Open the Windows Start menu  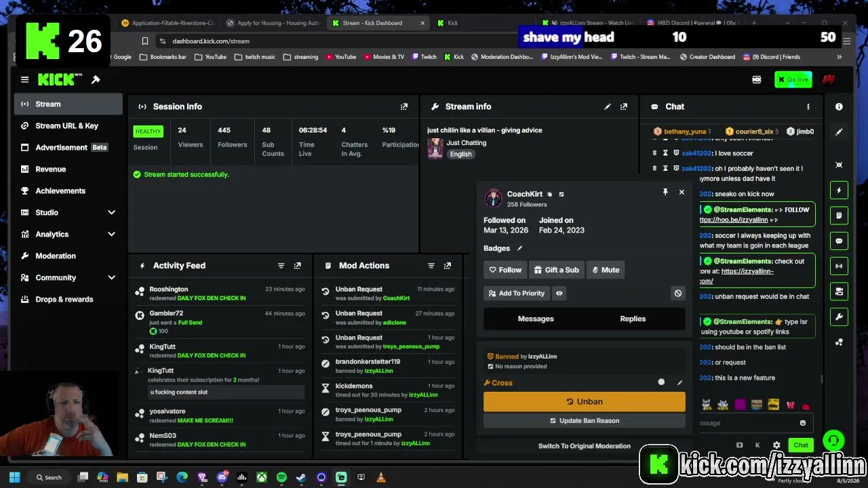tap(15, 477)
